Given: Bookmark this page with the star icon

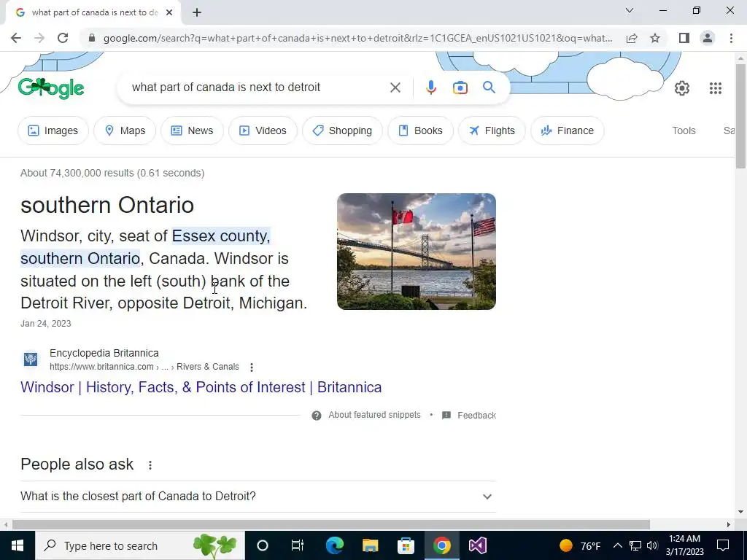Looking at the screenshot, I should [655, 38].
